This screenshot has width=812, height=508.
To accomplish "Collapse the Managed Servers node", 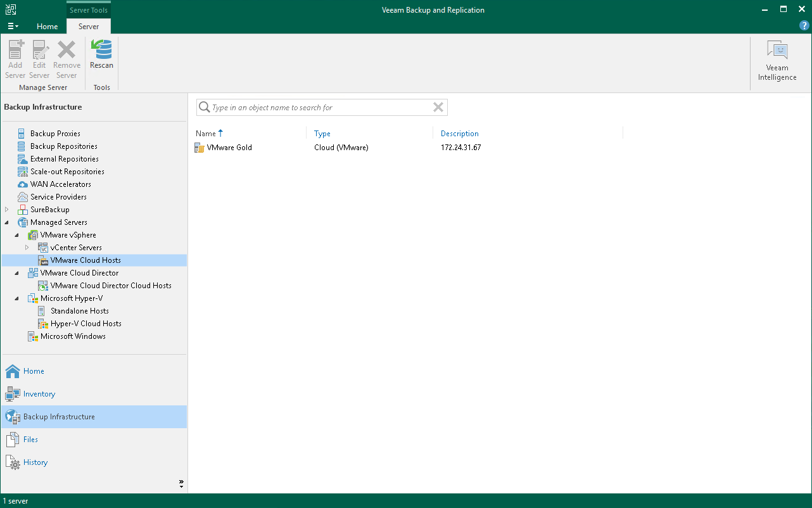I will 7,222.
